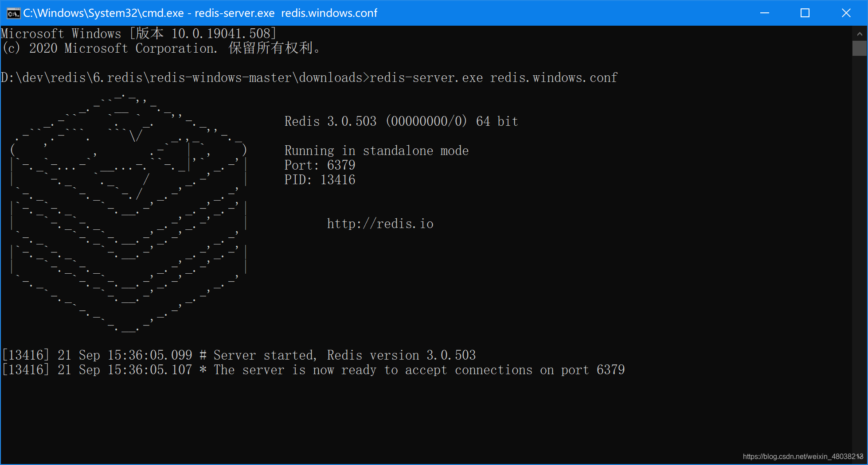Click the scrollbar up arrow

(x=859, y=34)
